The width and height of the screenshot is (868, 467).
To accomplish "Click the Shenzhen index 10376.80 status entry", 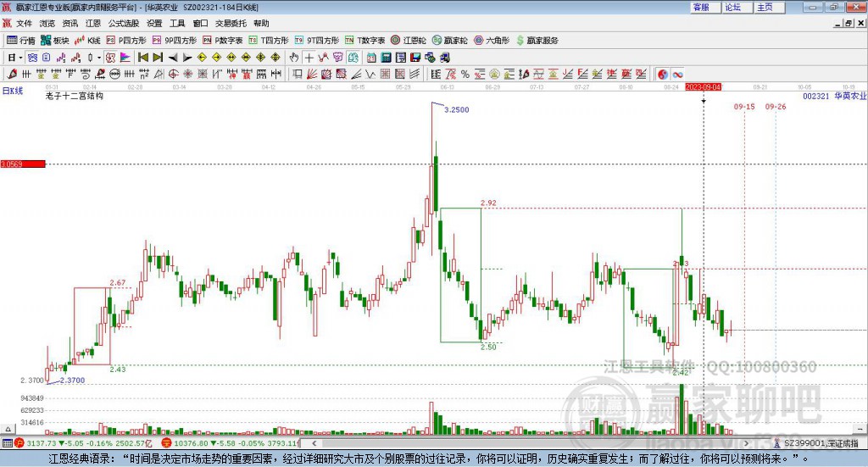I will 231,443.
